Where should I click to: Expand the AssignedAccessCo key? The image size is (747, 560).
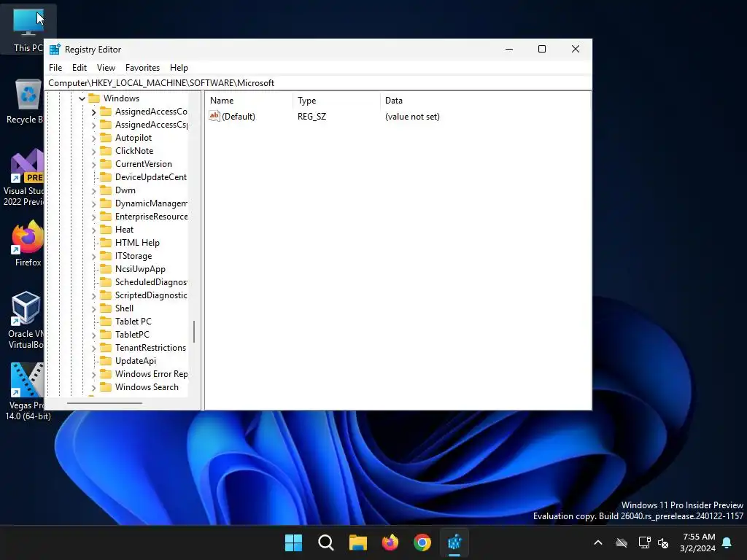click(x=93, y=112)
